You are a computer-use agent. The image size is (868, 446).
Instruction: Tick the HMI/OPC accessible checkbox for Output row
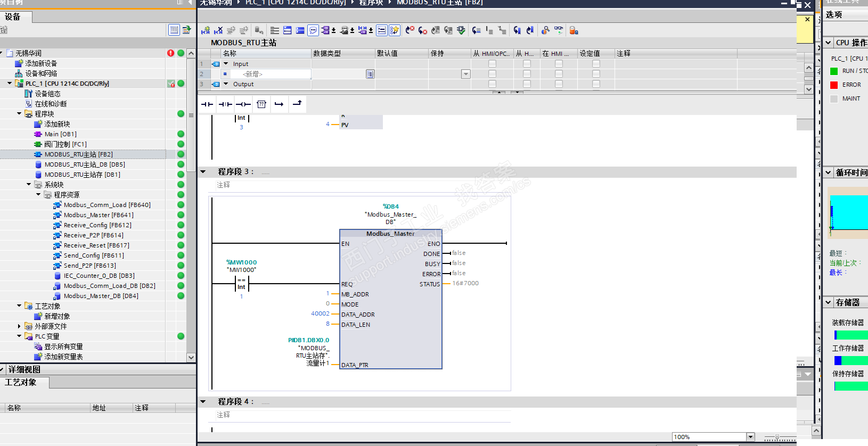[492, 84]
